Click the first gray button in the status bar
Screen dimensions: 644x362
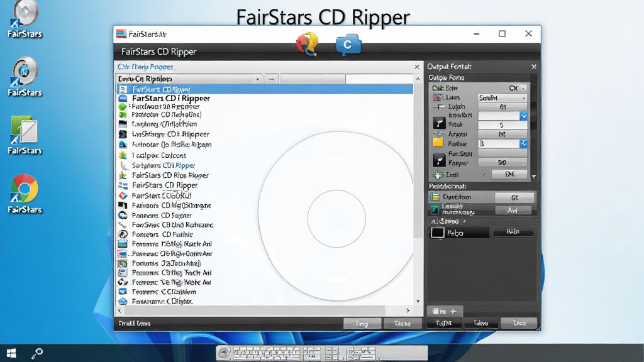pyautogui.click(x=362, y=324)
